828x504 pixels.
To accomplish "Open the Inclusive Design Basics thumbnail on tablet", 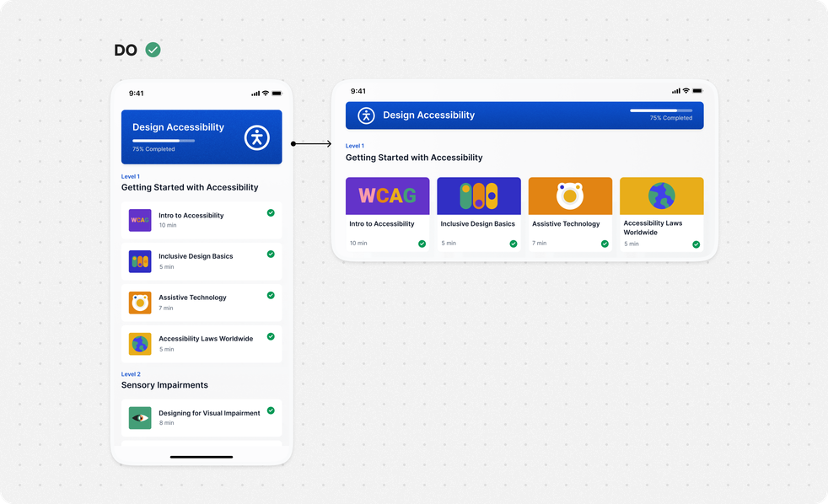I will click(x=479, y=196).
